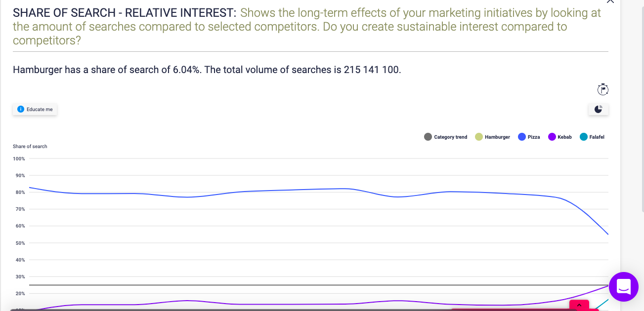
Task: Close the share of search panel
Action: pos(610,2)
